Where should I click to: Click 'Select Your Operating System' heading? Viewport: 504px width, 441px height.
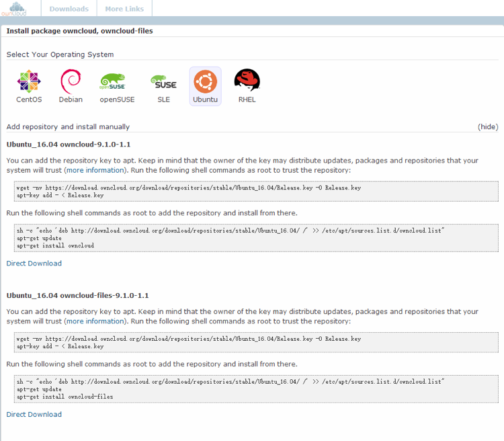coord(60,54)
